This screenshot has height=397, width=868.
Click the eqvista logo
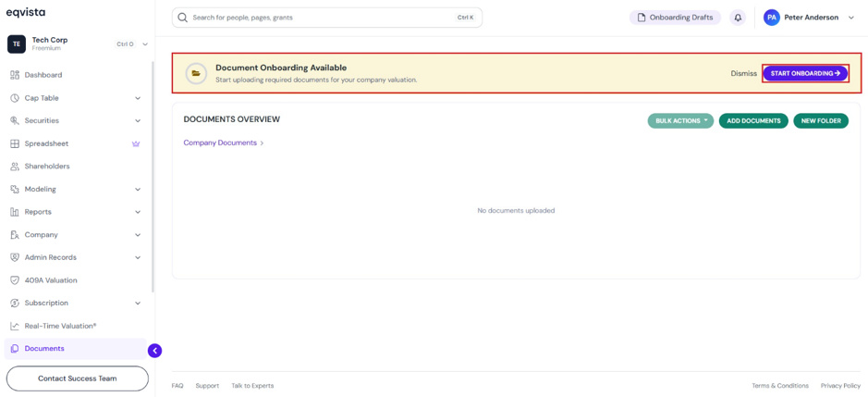tap(26, 12)
